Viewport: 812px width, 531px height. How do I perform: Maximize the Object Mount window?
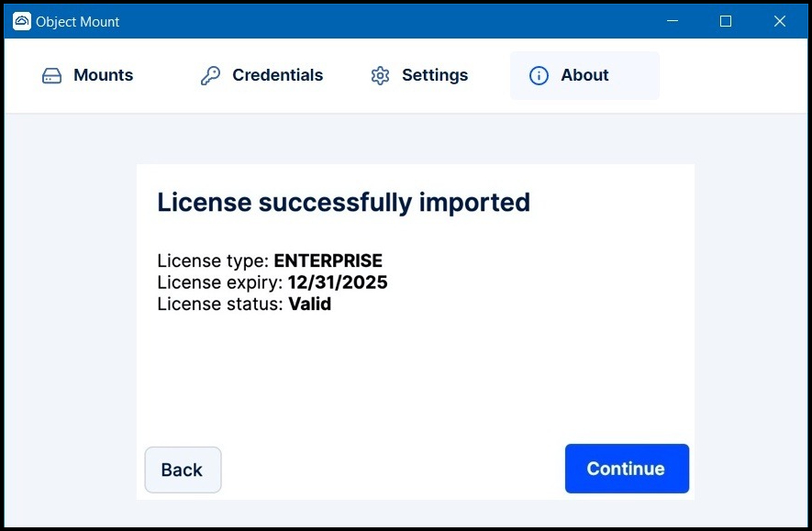coord(725,21)
